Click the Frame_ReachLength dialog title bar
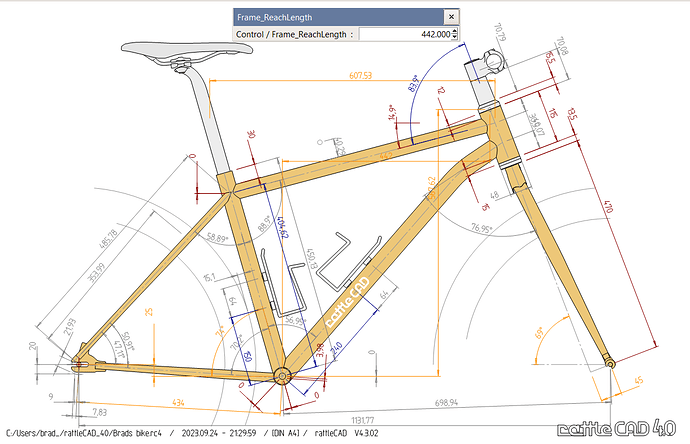The image size is (690, 444). pyautogui.click(x=338, y=17)
